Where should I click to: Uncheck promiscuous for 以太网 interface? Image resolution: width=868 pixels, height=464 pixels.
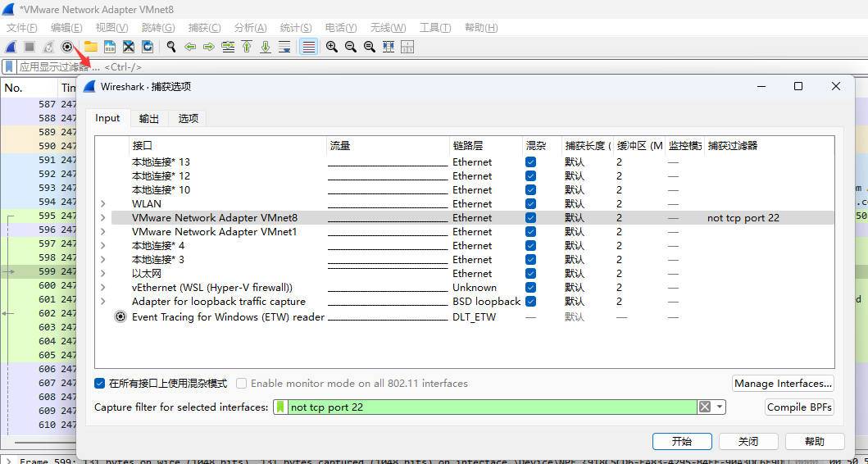[530, 274]
